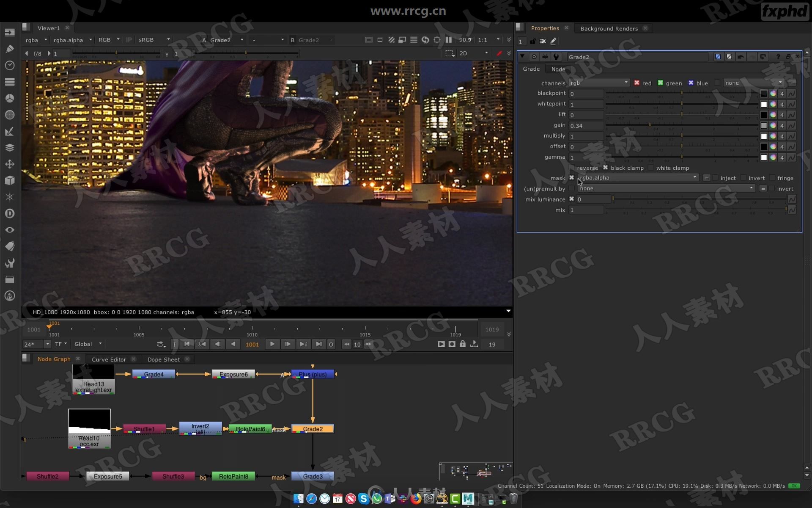Switch to the Curve Editor tab
812x508 pixels.
[x=109, y=359]
